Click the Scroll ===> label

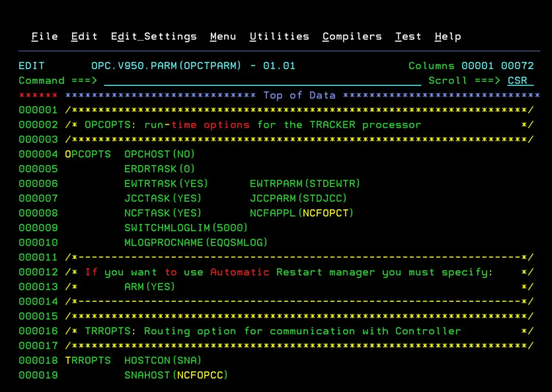pyautogui.click(x=464, y=81)
